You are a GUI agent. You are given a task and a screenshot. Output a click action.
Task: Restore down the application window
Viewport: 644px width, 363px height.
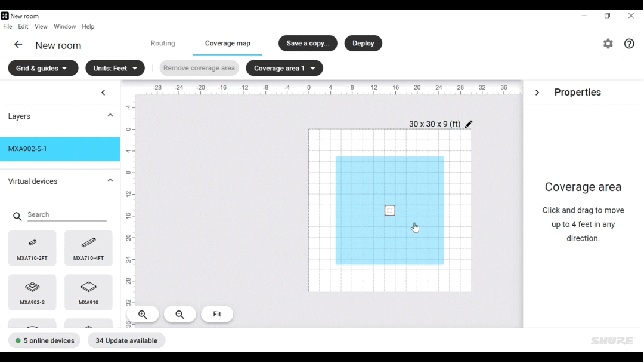(608, 16)
